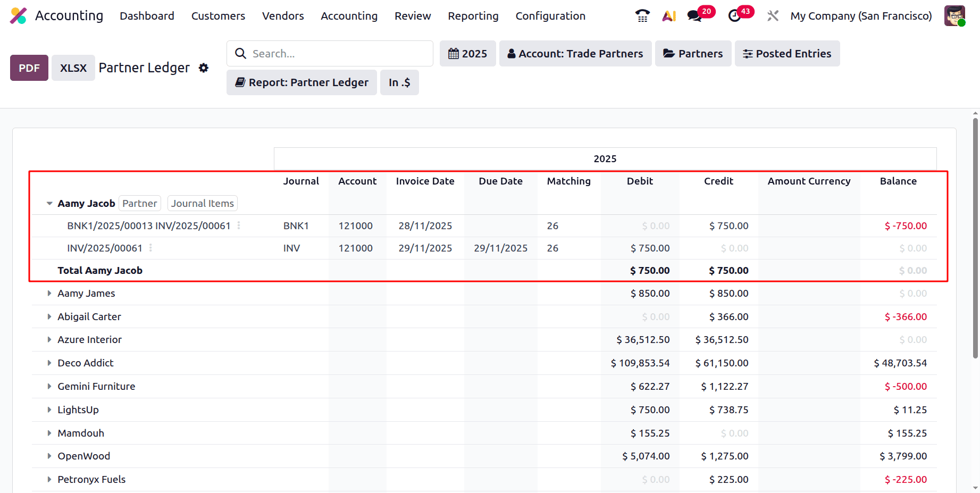Viewport: 980px width, 493px height.
Task: Open the debug tools wrench icon
Action: click(773, 16)
